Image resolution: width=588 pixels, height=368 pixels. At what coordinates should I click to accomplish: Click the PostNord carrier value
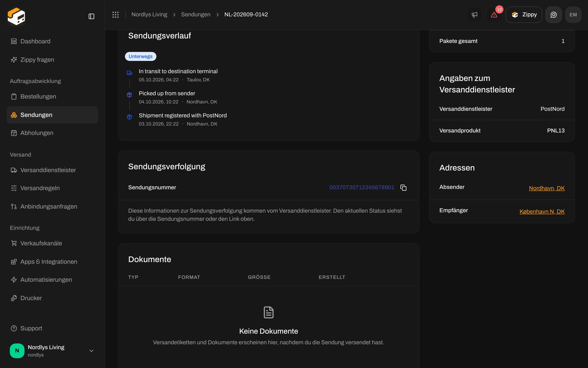(x=552, y=109)
